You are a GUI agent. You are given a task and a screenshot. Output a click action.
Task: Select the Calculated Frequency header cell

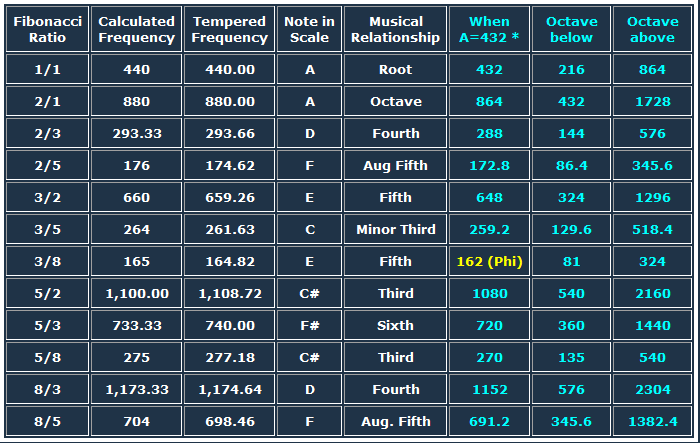click(136, 29)
